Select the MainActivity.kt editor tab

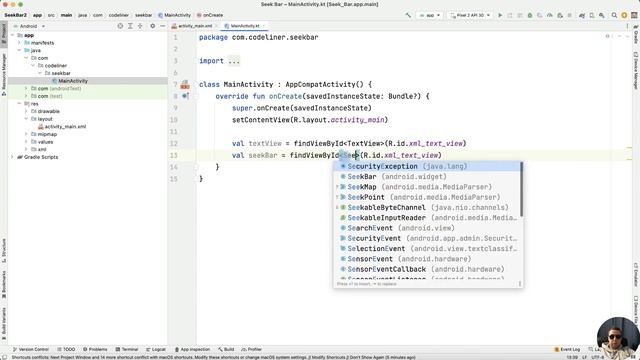(245, 26)
